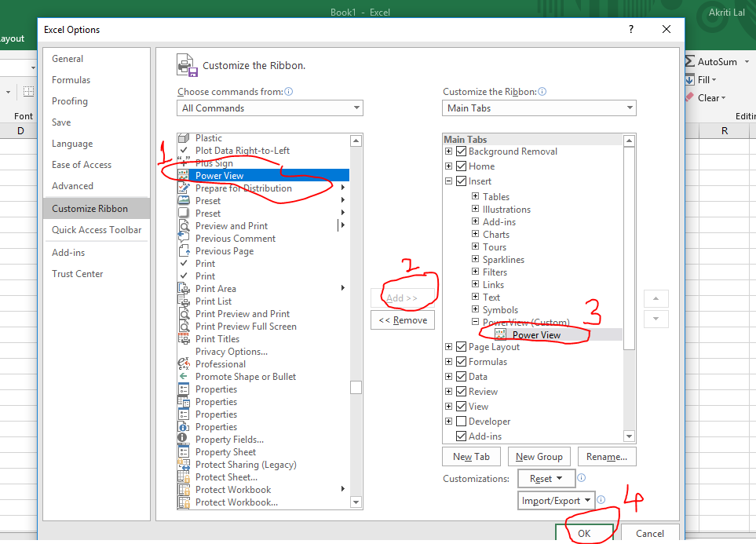Click the Help question mark icon
The image size is (756, 544).
click(x=631, y=29)
